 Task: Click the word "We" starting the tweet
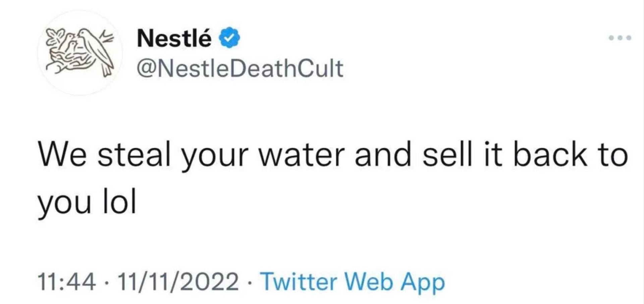(62, 154)
